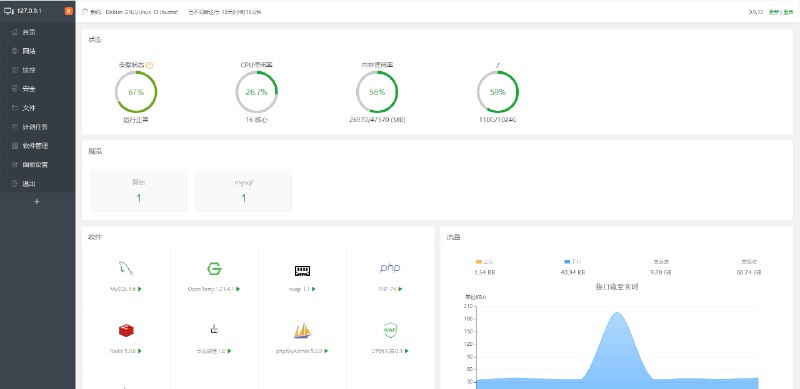The width and height of the screenshot is (800, 389).
Task: Open the MySQL 5.6 dolphin icon
Action: pyautogui.click(x=126, y=268)
